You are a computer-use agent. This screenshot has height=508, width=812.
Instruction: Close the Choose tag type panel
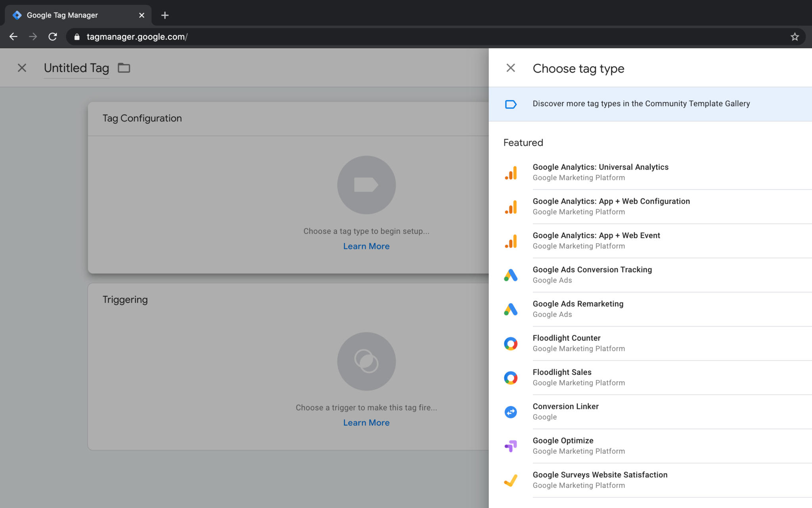[511, 68]
